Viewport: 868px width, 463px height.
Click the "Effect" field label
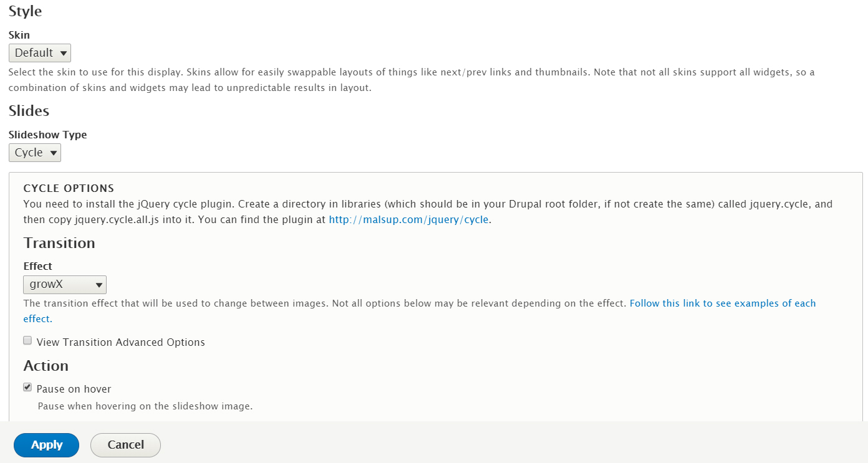pyautogui.click(x=38, y=266)
